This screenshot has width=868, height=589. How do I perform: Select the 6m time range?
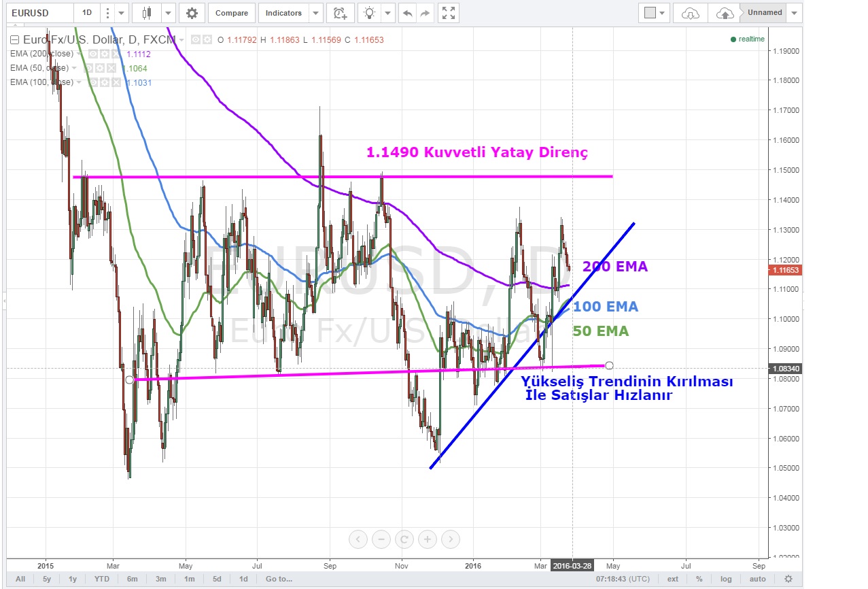coord(132,579)
